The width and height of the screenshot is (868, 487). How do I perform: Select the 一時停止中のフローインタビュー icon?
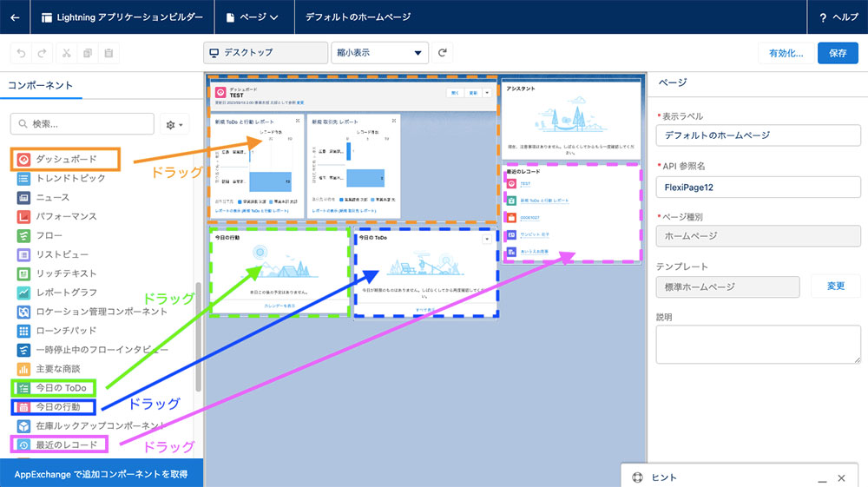click(23, 350)
